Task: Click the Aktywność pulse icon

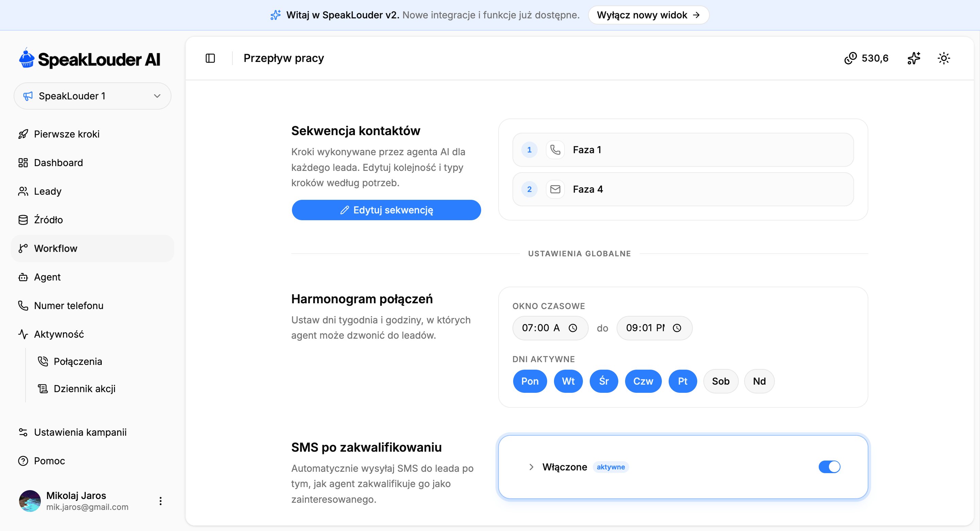Action: 23,334
